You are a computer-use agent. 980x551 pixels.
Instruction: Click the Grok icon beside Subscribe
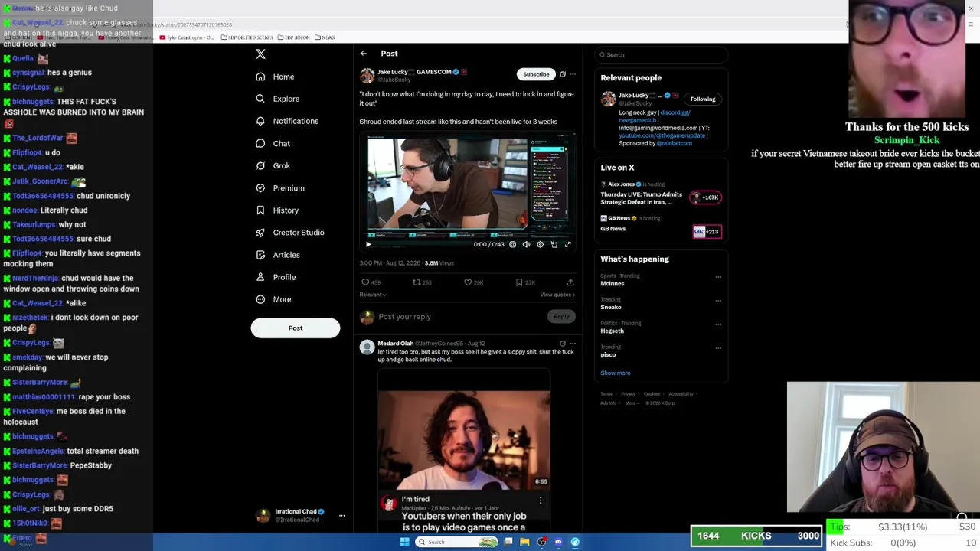pos(563,74)
